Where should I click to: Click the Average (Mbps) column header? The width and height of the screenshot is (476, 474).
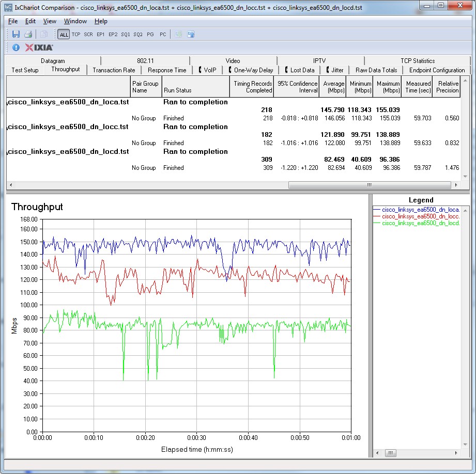(332, 87)
